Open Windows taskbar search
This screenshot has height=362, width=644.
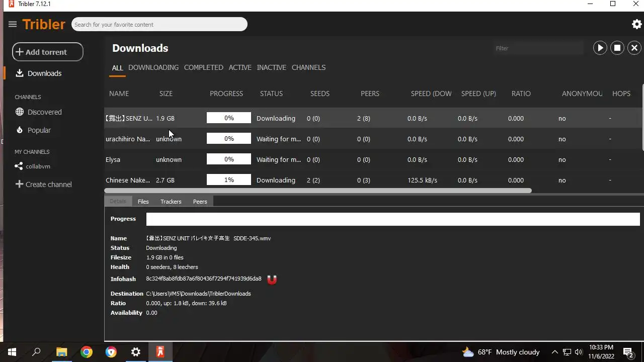pos(36,352)
